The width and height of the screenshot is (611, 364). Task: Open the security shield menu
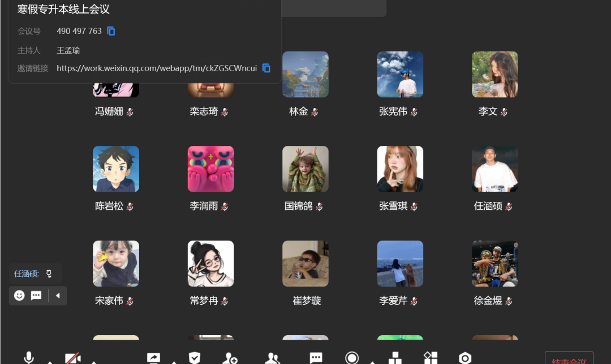click(x=195, y=358)
